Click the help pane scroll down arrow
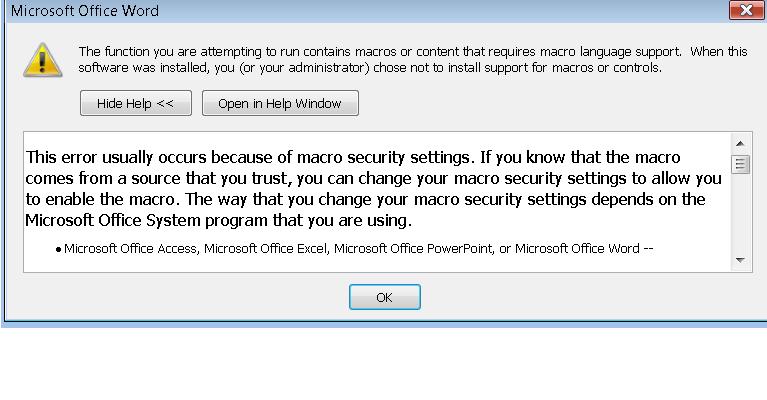Viewport: 767px width, 400px height. (x=740, y=260)
